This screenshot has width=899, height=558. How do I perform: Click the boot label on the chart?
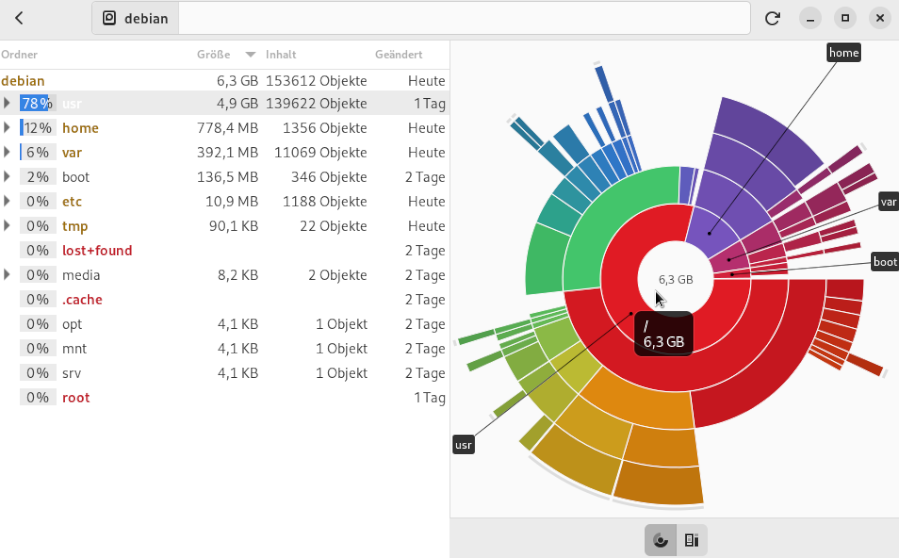885,262
